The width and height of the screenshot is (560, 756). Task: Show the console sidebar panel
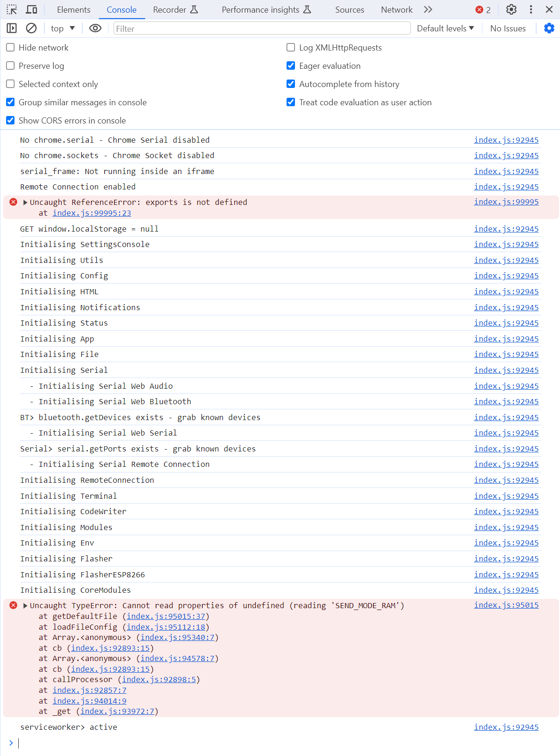click(x=12, y=29)
